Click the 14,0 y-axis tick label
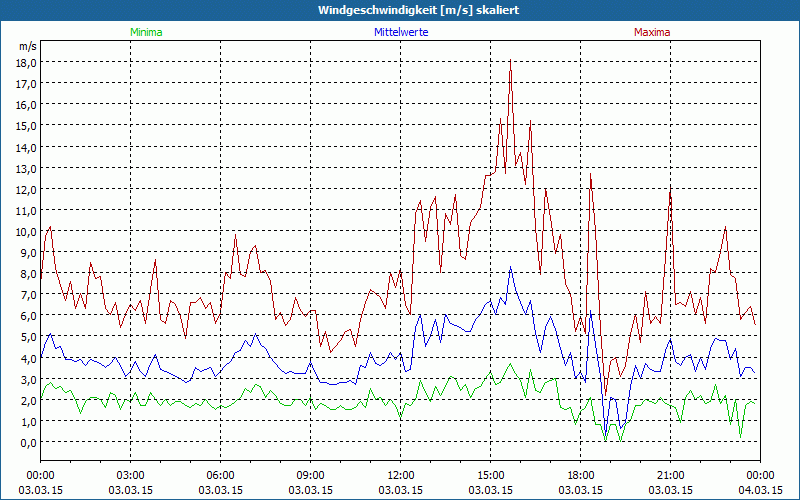The image size is (800, 500). pos(24,147)
